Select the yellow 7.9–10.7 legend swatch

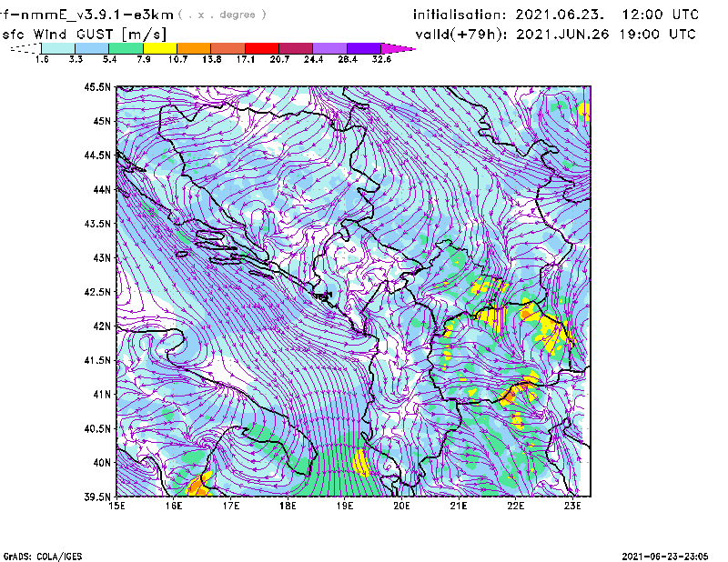(x=160, y=48)
